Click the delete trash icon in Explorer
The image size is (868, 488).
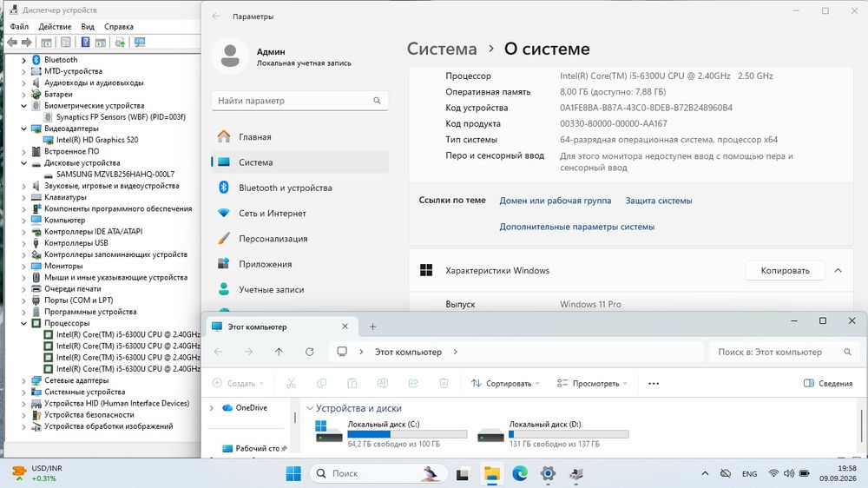tap(444, 383)
